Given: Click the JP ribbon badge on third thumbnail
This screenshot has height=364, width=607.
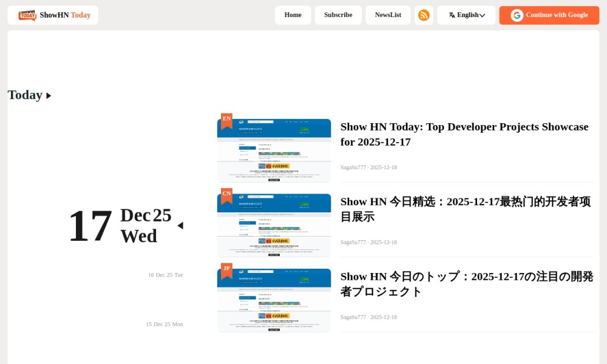Looking at the screenshot, I should point(226,269).
